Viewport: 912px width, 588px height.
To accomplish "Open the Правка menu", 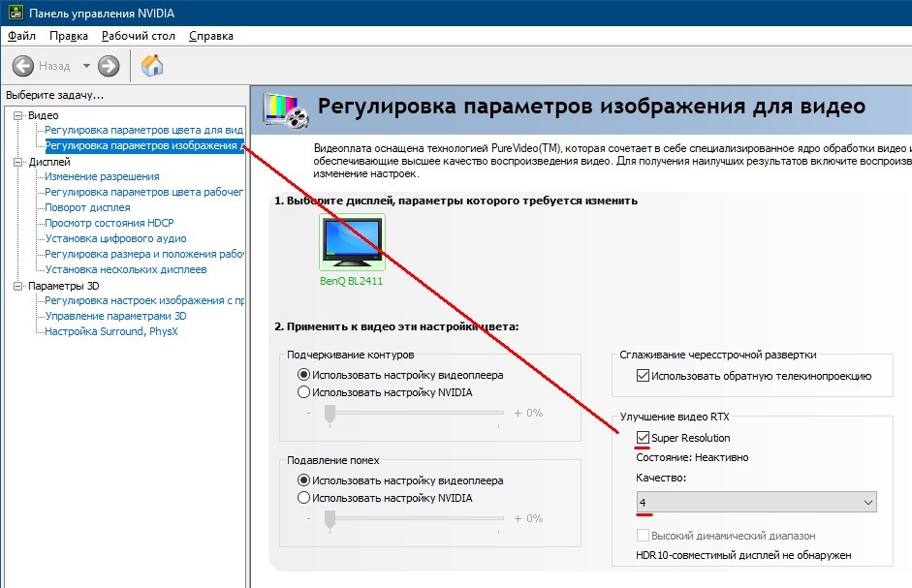I will coord(69,36).
